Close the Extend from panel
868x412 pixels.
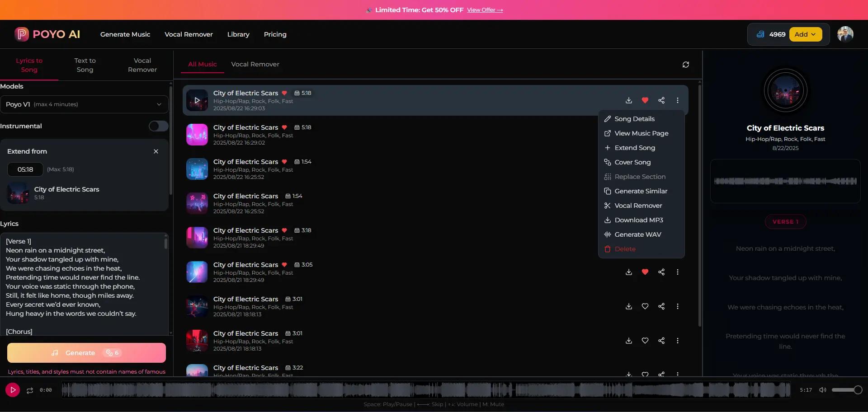pyautogui.click(x=156, y=151)
